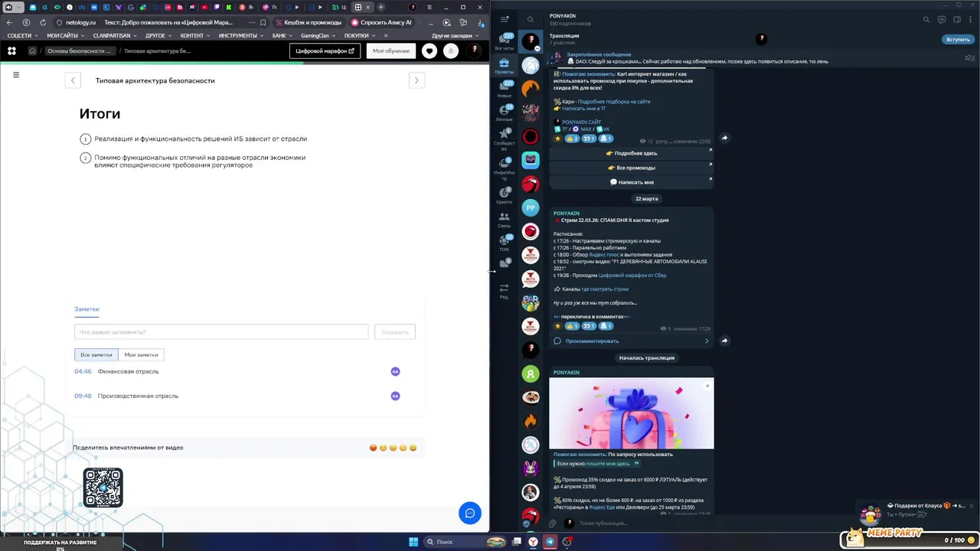This screenshot has height=551, width=980.
Task: Expand ПОКУПКИ bookmarks folder
Action: point(360,35)
